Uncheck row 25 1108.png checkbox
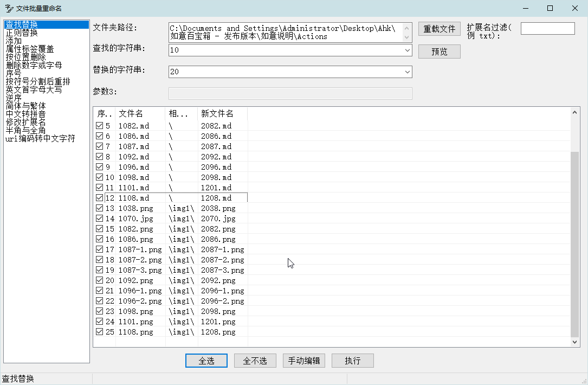588x385 pixels. click(x=99, y=332)
